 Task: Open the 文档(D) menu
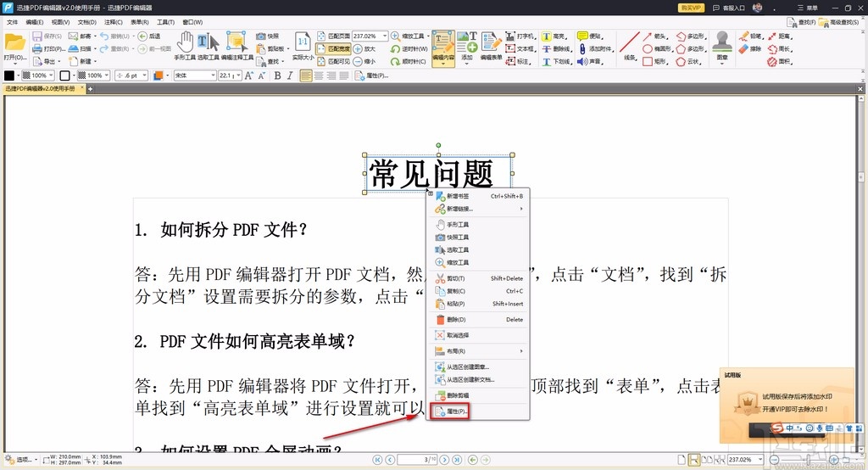[x=87, y=22]
